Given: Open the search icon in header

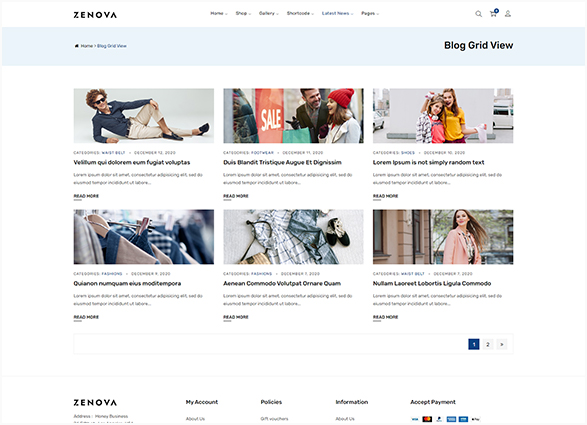Looking at the screenshot, I should (x=478, y=14).
